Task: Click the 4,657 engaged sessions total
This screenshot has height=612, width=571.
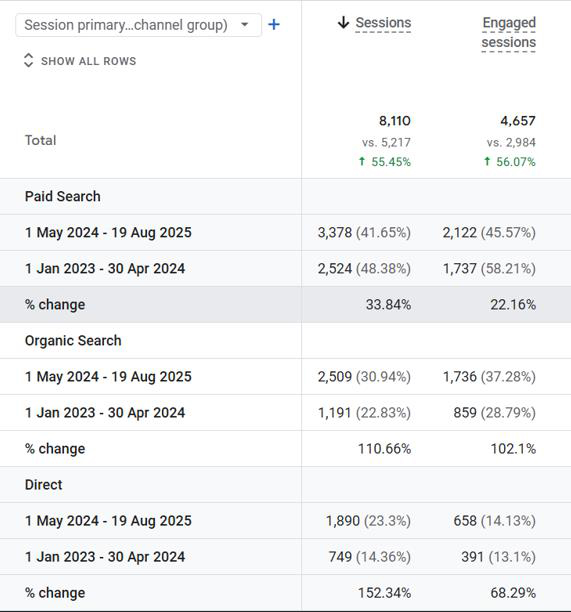Action: [518, 121]
